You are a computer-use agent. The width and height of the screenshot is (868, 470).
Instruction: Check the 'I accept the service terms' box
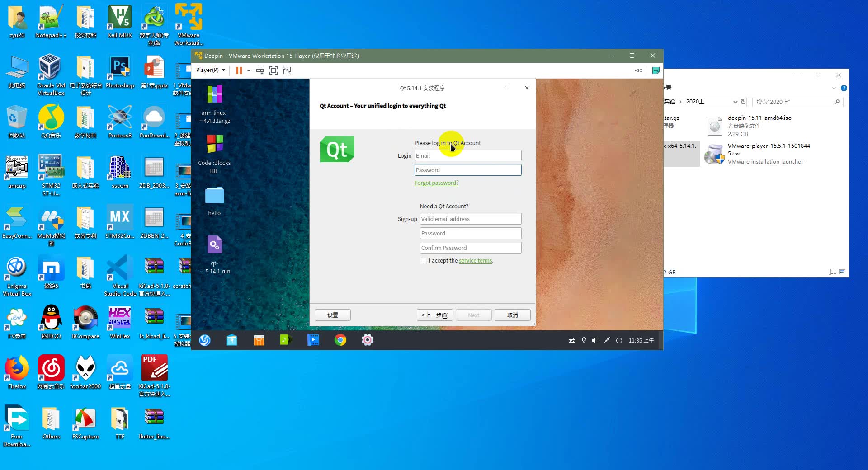(423, 260)
